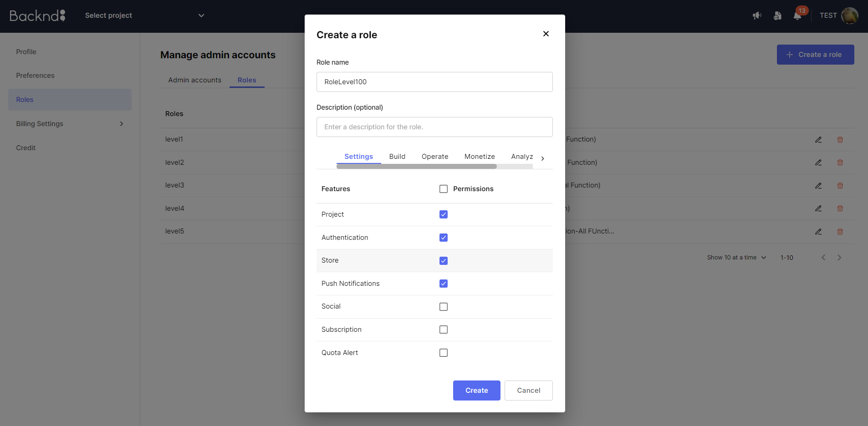Viewport: 868px width, 426px height.
Task: Switch to the Monetize permissions tab
Action: point(480,157)
